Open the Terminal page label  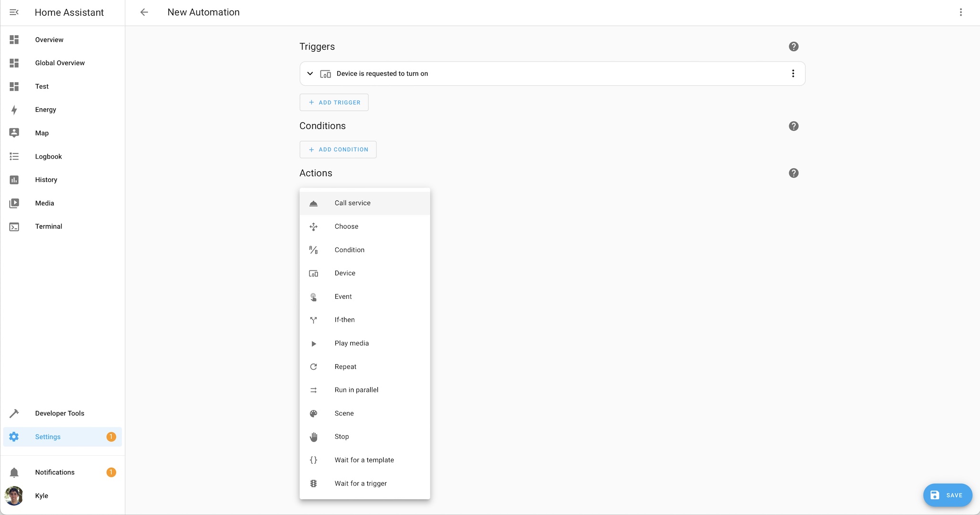point(49,227)
